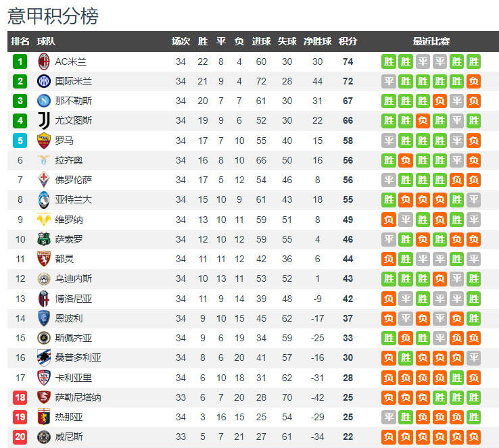The image size is (499, 448).
Task: Open the 萨勒尼塔纳 team page link
Action: 78,397
